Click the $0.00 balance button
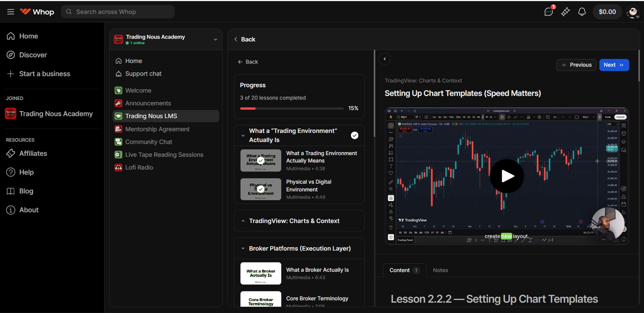 [x=607, y=12]
